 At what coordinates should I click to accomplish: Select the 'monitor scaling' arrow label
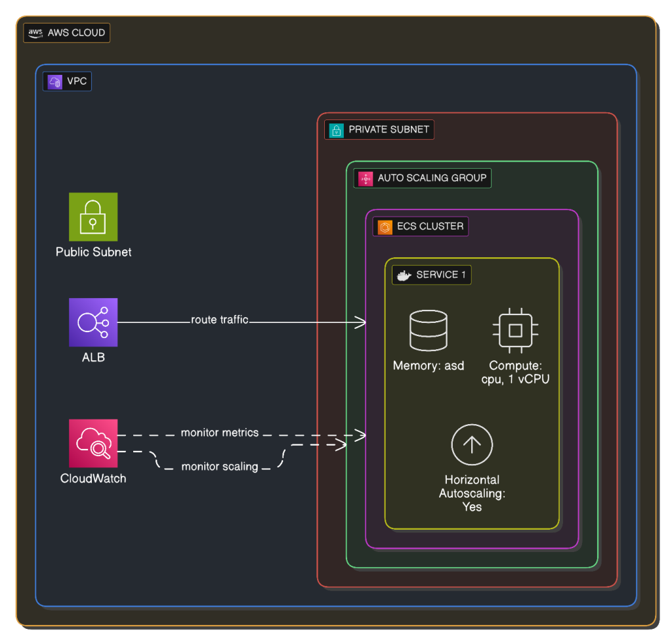coord(220,467)
